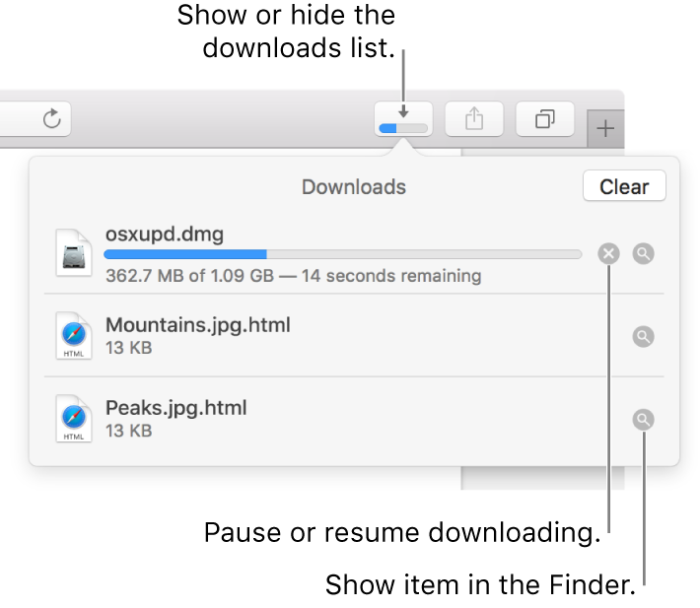Image resolution: width=700 pixels, height=608 pixels.
Task: Show osxupd.dmg in Finder magnifier
Action: [x=643, y=254]
